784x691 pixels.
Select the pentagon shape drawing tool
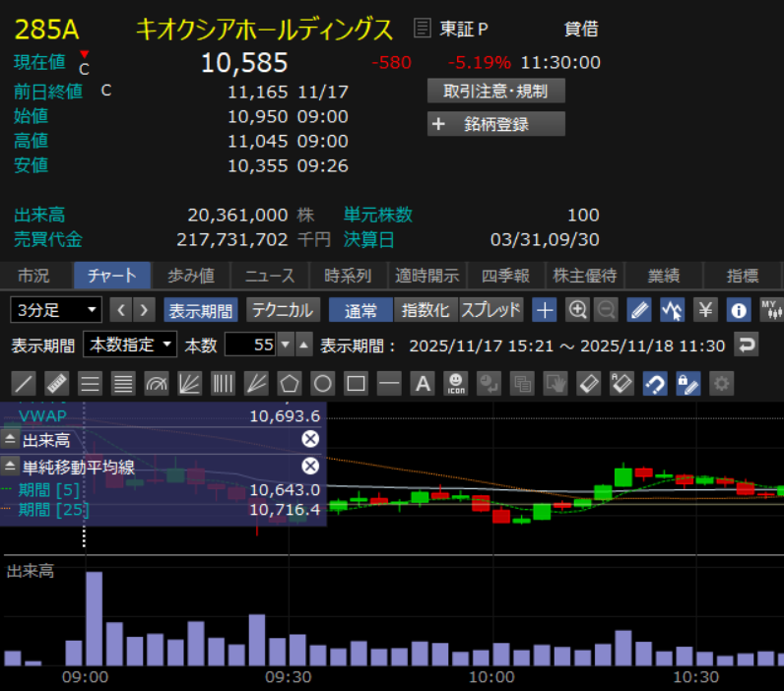point(289,383)
